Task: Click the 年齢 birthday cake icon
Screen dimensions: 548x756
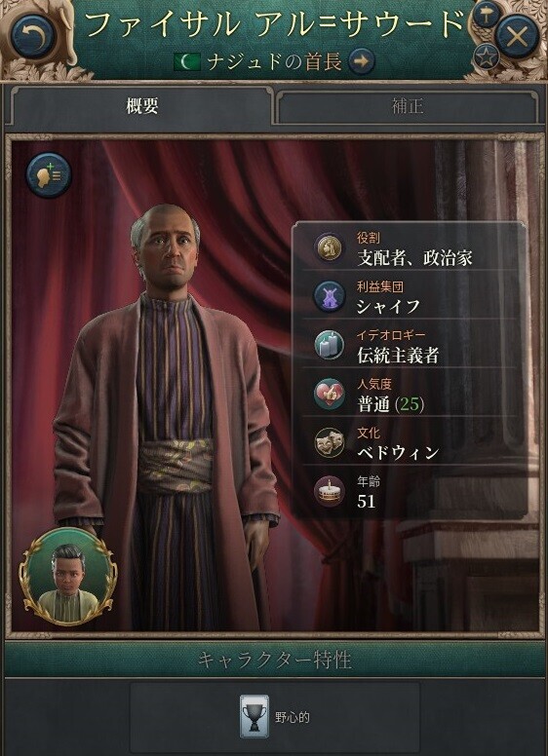Action: click(x=329, y=491)
